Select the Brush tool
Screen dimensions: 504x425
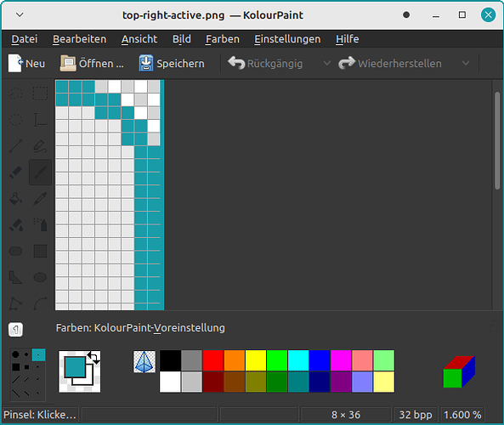click(x=40, y=173)
